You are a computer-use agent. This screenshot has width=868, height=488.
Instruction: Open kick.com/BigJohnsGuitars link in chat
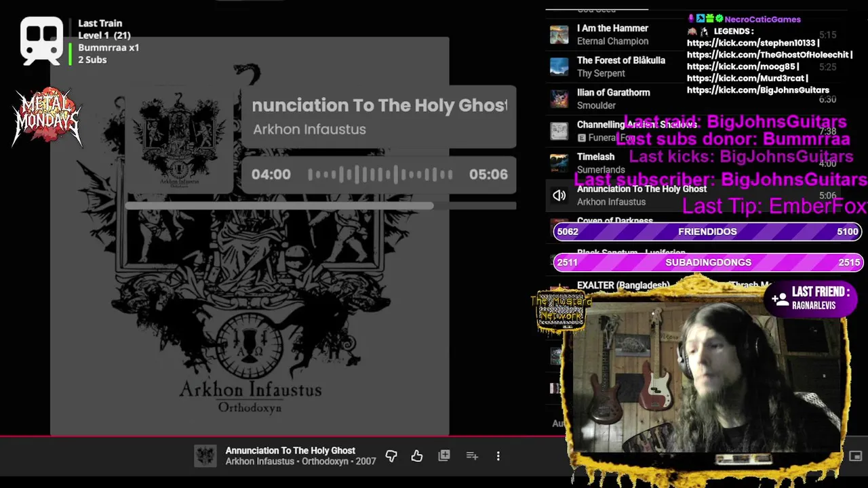[758, 90]
